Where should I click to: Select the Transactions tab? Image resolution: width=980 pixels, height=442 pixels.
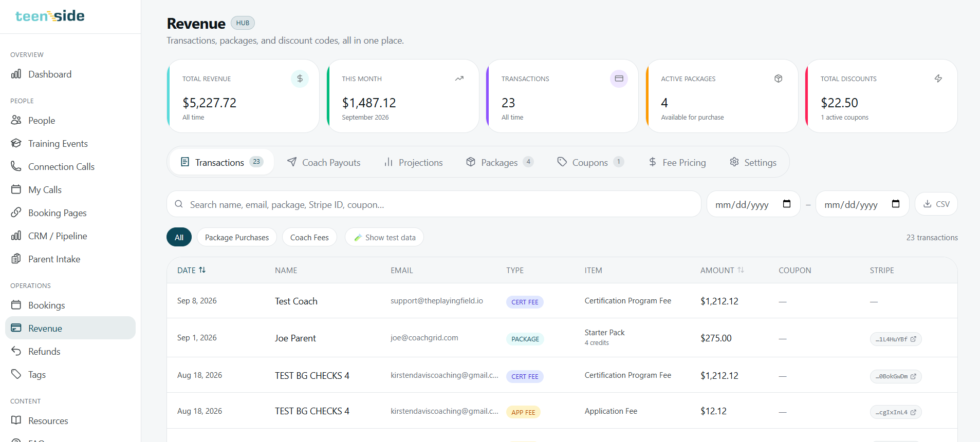click(x=222, y=162)
